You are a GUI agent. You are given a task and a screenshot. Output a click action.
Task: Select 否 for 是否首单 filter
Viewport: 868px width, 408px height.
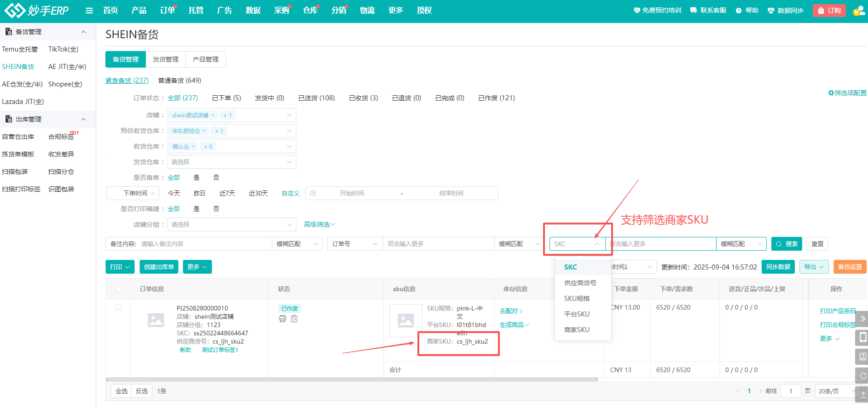tap(216, 178)
